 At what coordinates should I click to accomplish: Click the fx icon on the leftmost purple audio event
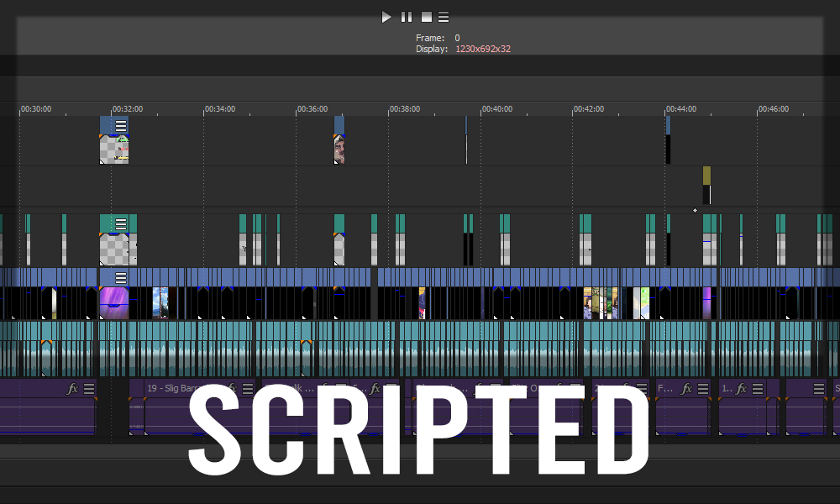(71, 388)
